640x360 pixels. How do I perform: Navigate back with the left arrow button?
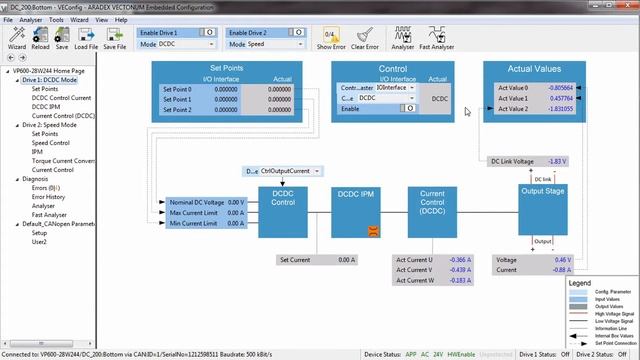click(x=11, y=58)
